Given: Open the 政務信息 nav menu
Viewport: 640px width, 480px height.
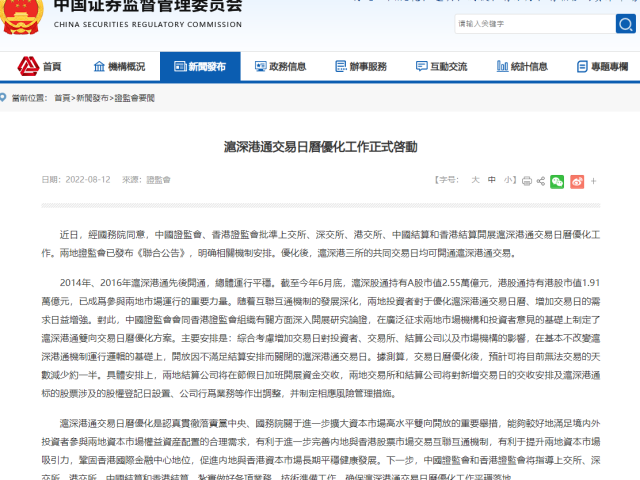Looking at the screenshot, I should point(278,67).
